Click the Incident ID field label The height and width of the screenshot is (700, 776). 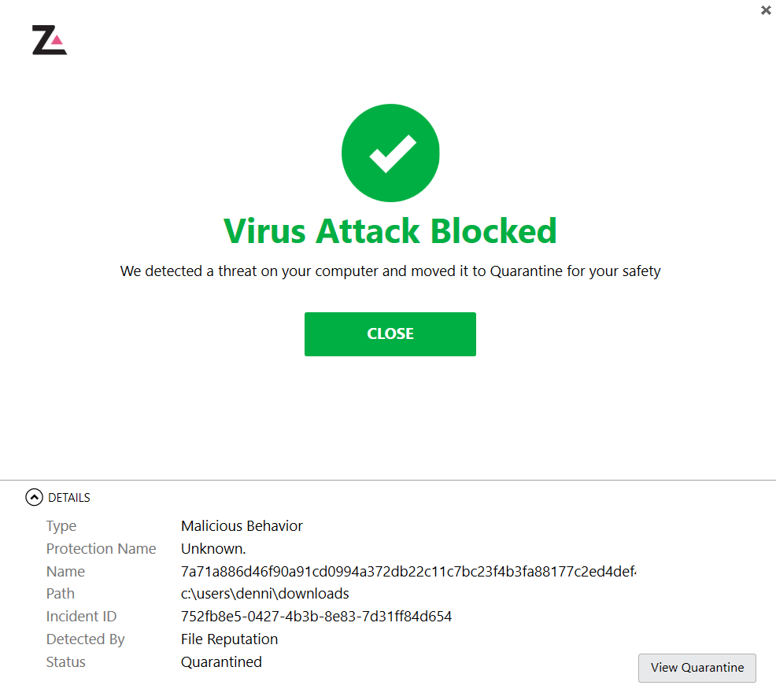point(81,617)
